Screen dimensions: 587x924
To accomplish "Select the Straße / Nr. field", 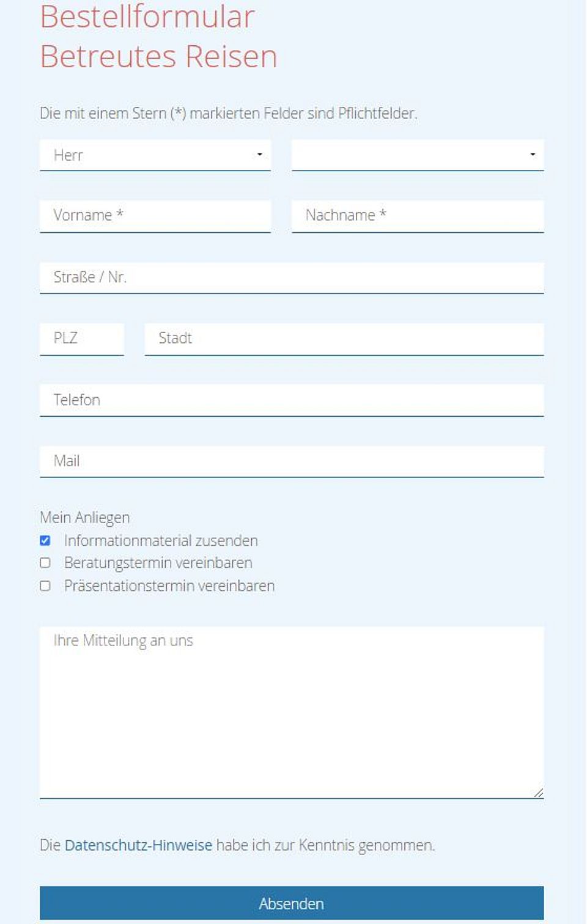I will pos(291,277).
